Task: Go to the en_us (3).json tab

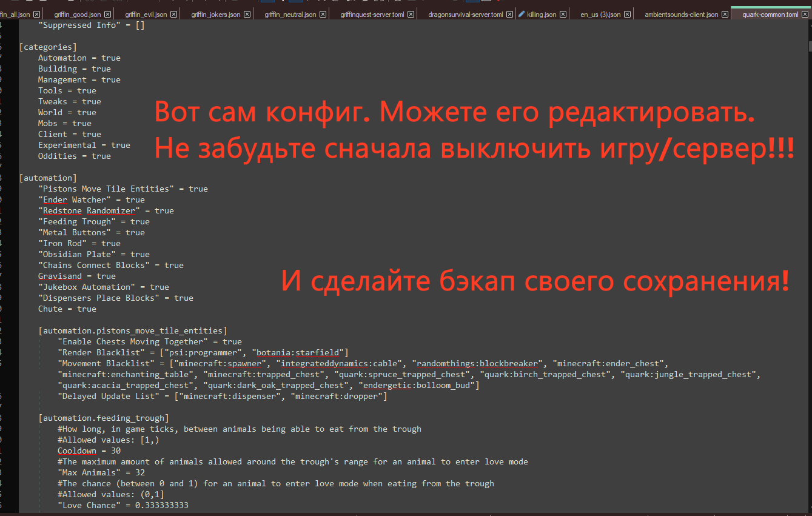Action: tap(600, 13)
